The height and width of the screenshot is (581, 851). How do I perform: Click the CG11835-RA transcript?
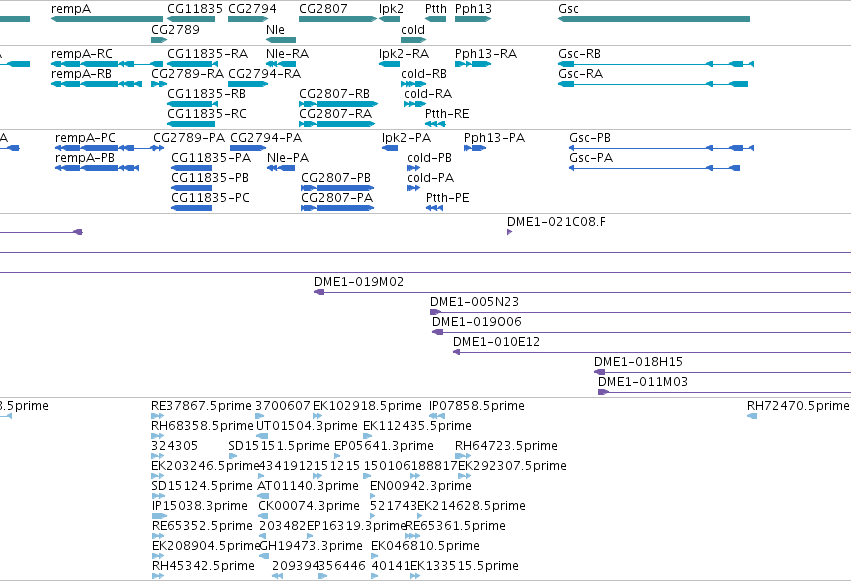pyautogui.click(x=193, y=64)
